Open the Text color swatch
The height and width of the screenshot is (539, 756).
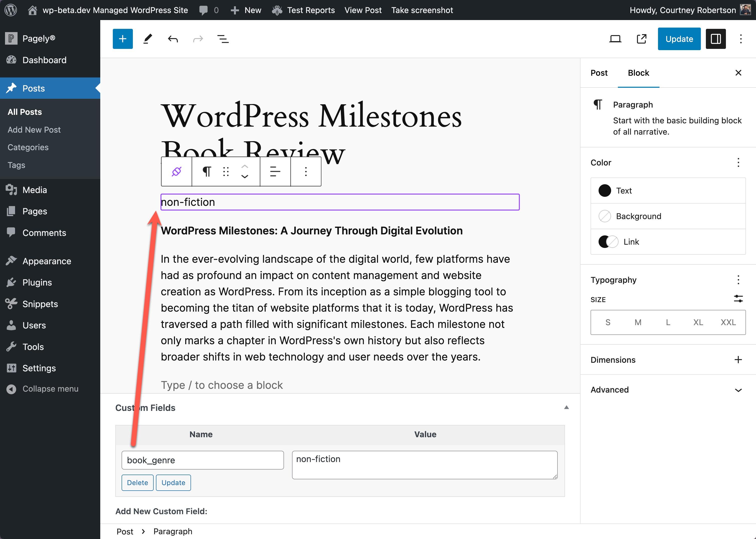coord(605,191)
